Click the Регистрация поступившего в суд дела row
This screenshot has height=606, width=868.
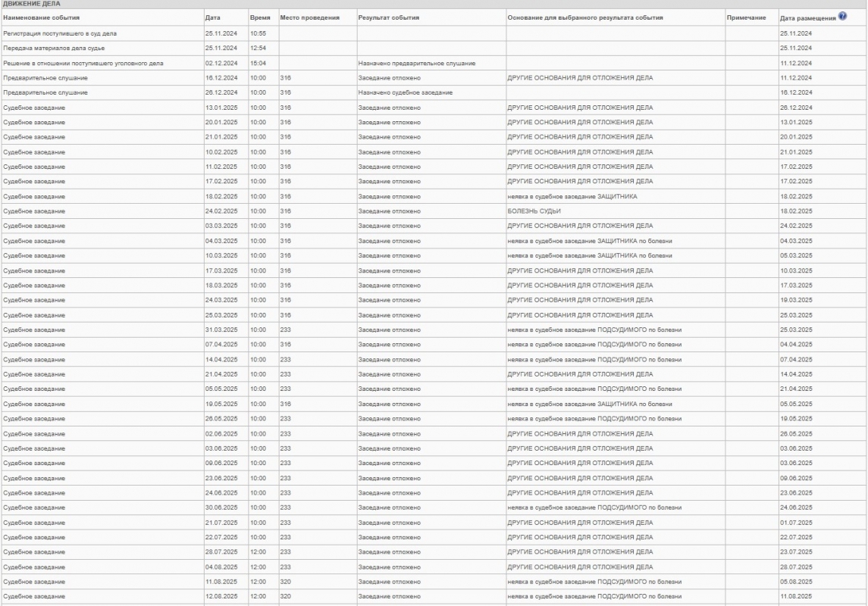tap(60, 33)
